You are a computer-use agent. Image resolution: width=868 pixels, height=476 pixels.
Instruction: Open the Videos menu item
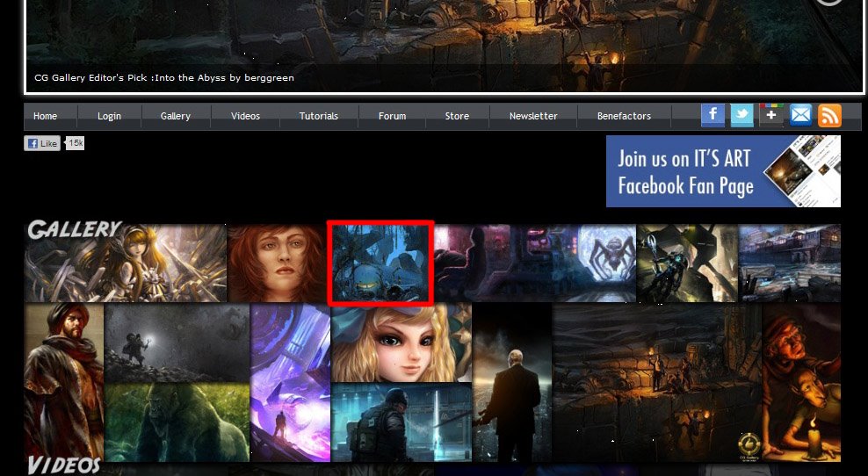tap(245, 116)
